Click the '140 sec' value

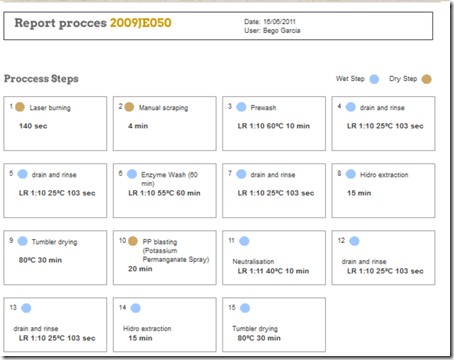[x=33, y=126]
